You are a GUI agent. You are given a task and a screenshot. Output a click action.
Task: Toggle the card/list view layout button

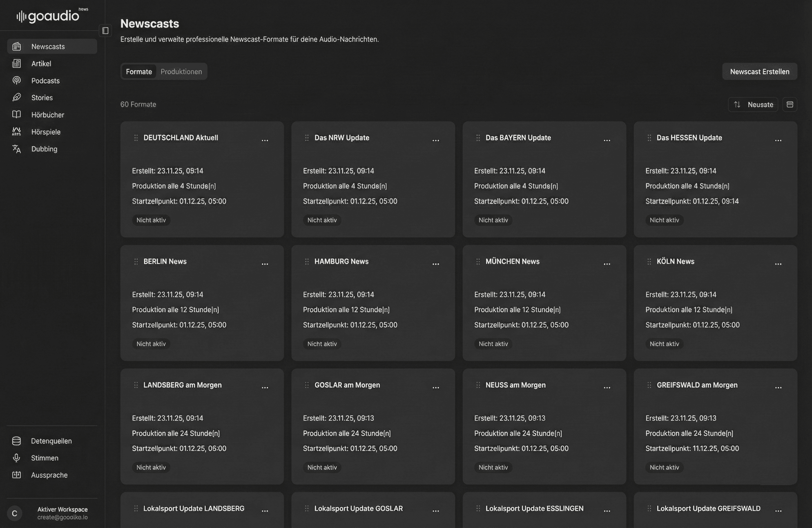[789, 104]
